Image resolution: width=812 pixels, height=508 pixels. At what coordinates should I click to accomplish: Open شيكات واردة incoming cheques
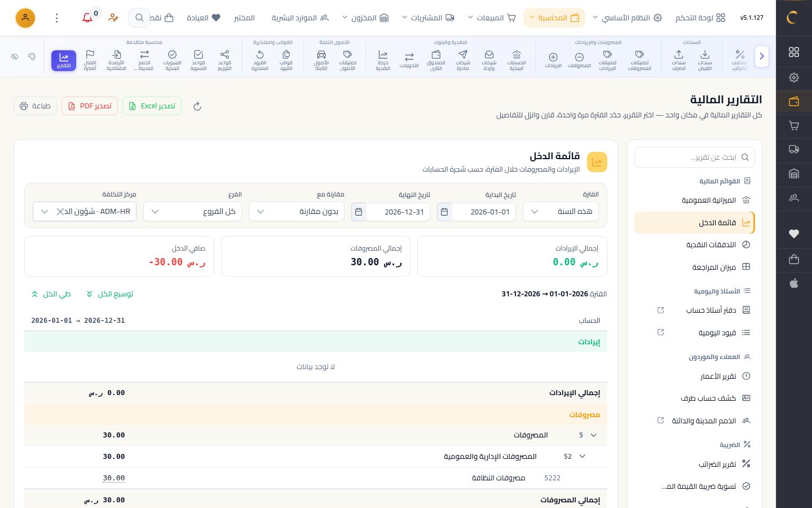click(489, 60)
